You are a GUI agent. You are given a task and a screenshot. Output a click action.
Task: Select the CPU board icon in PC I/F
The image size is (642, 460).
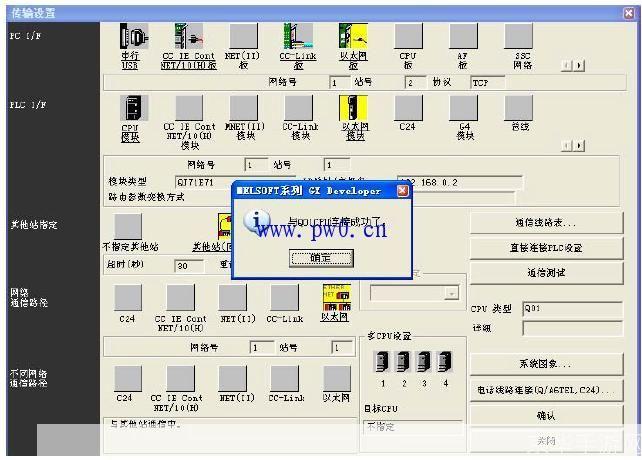[x=408, y=36]
